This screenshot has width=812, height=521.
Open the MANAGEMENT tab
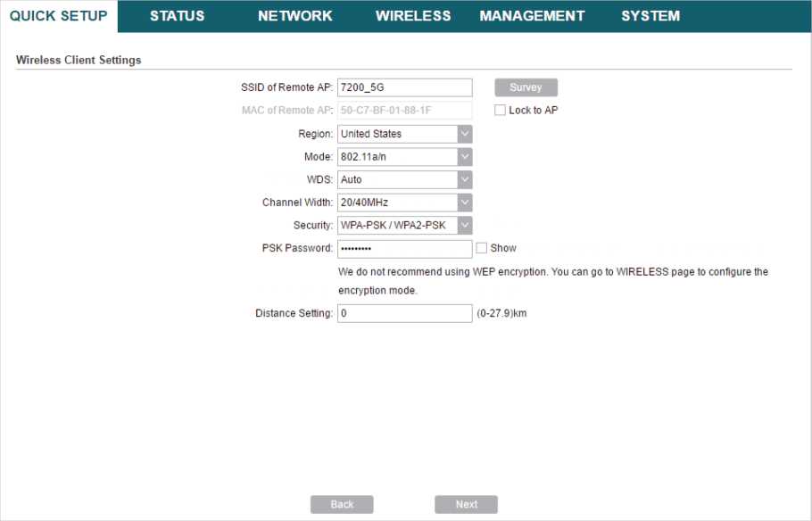pos(532,16)
